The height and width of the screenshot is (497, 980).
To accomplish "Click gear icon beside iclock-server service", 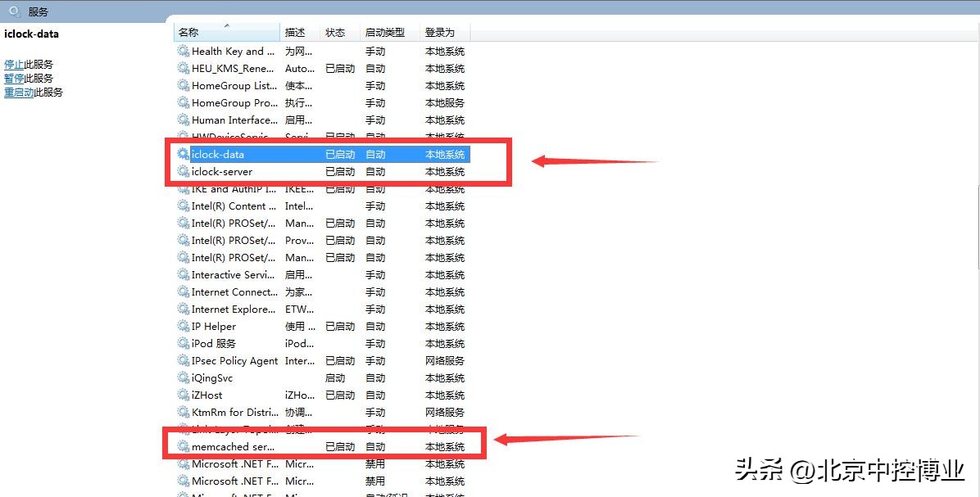I will 183,171.
